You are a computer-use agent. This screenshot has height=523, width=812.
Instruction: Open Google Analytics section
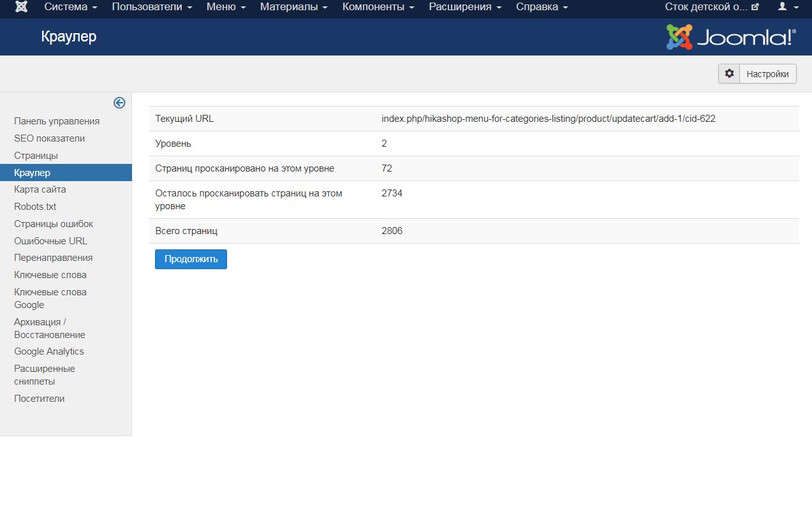[49, 351]
